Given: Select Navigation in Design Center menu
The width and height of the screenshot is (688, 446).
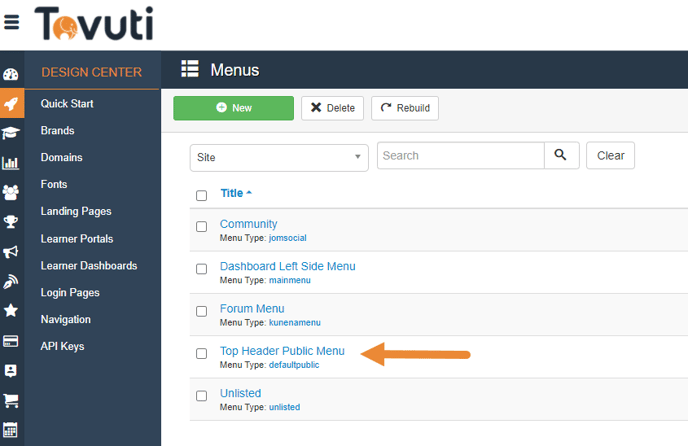Looking at the screenshot, I should point(65,319).
